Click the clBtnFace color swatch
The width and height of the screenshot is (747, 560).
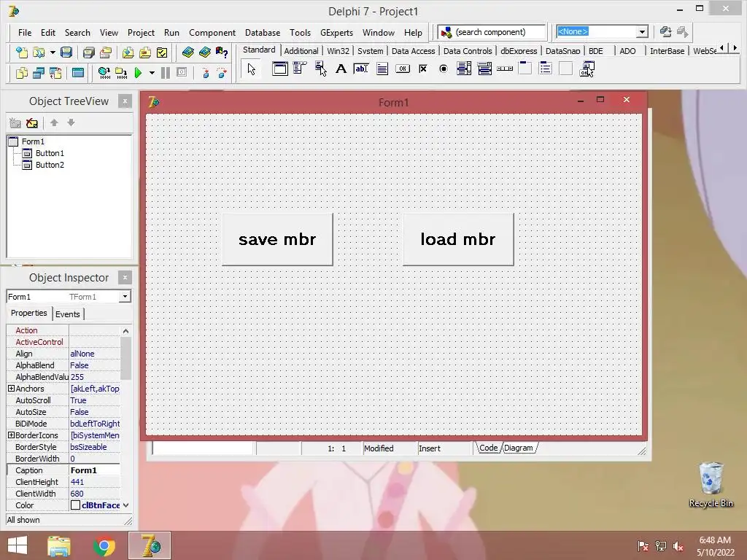pyautogui.click(x=75, y=505)
